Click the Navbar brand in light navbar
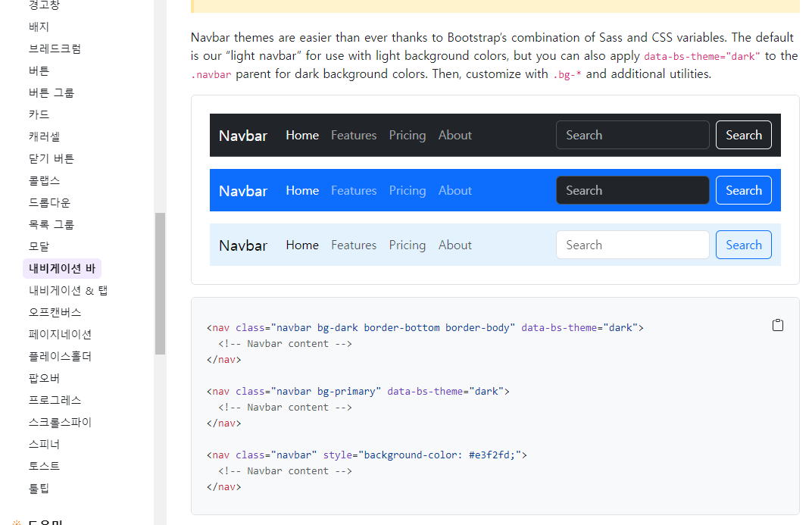The height and width of the screenshot is (525, 812). click(x=243, y=245)
